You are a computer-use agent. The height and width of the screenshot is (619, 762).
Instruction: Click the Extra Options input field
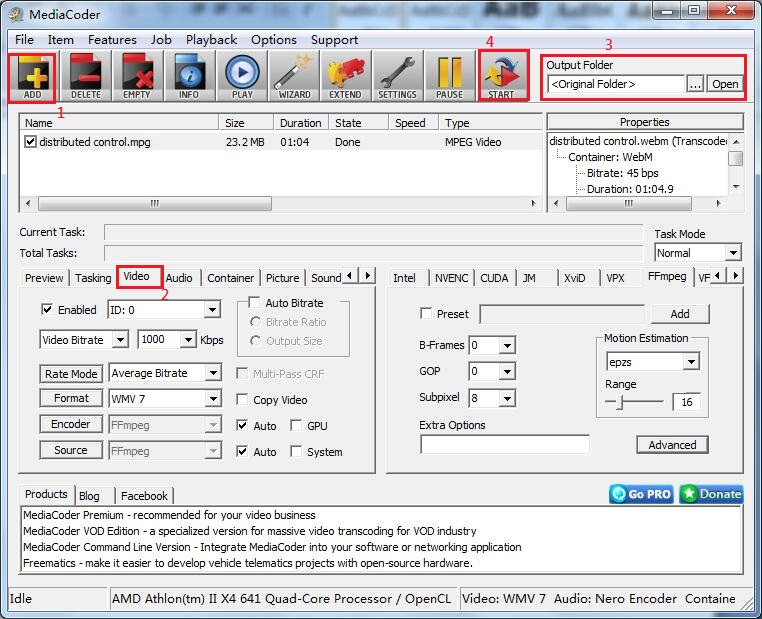[x=504, y=444]
